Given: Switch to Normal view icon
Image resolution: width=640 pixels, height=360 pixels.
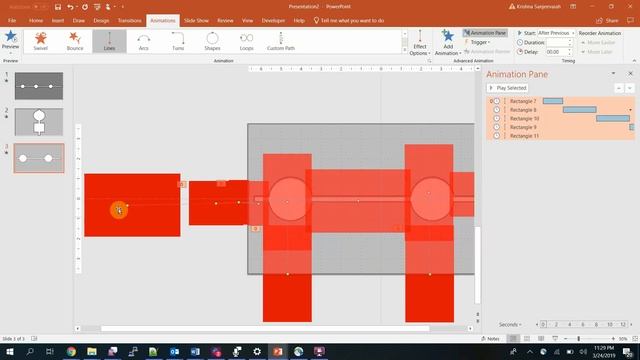Looking at the screenshot, I should click(x=513, y=338).
